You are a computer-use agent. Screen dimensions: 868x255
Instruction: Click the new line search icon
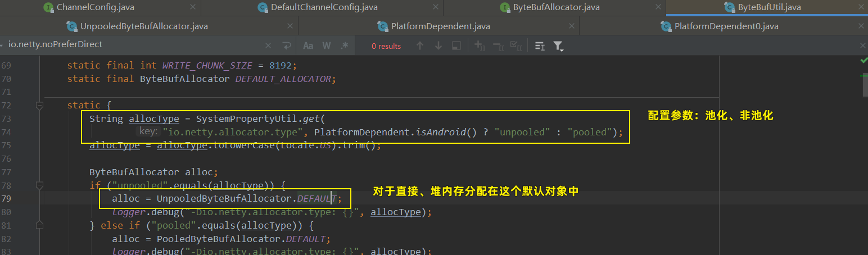pos(286,45)
